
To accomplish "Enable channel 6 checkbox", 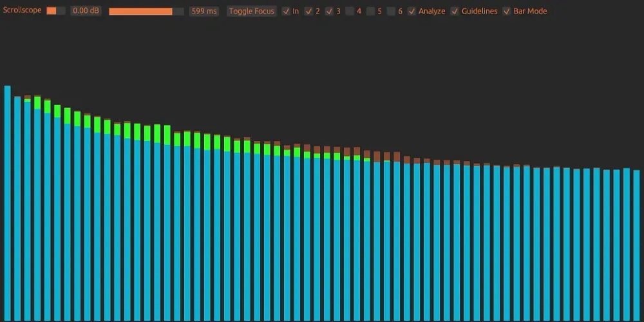I will pyautogui.click(x=391, y=11).
